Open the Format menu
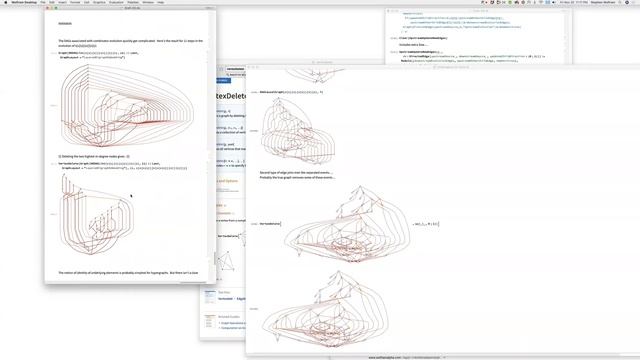Screen dimensions: 640x360 point(75,2)
